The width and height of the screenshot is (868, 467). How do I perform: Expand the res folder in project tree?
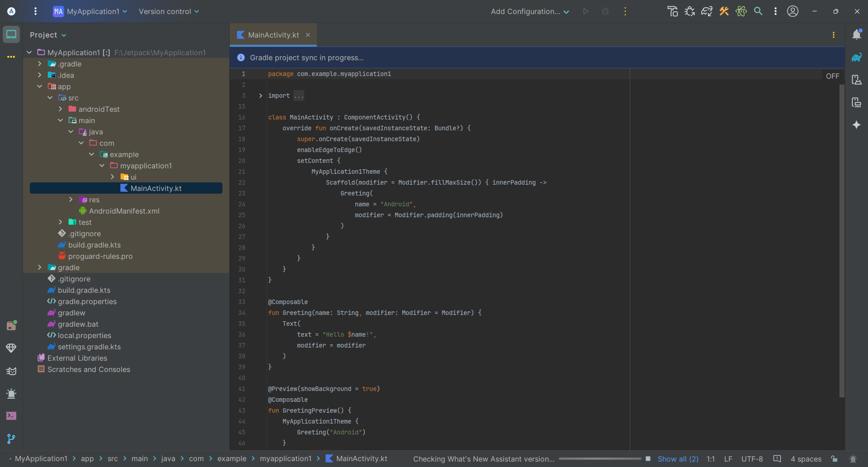71,200
